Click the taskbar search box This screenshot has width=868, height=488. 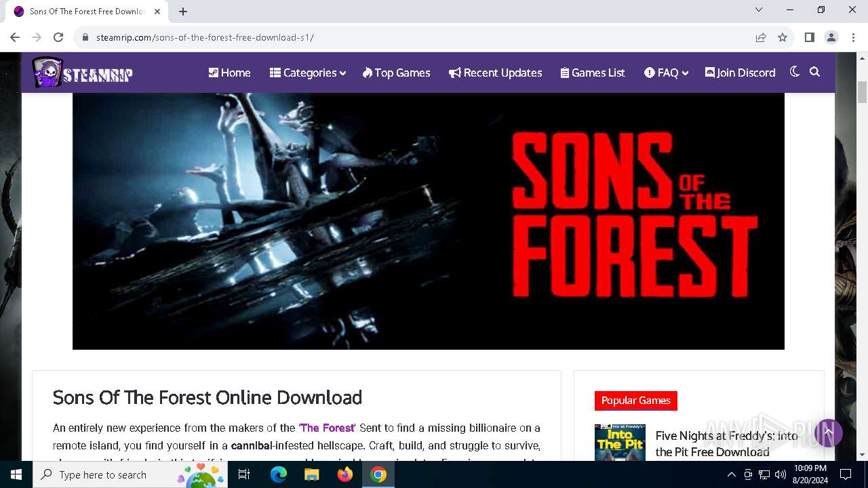[131, 474]
